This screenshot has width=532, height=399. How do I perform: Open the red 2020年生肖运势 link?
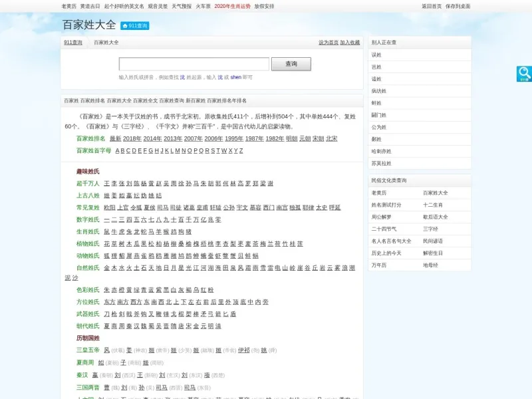tap(232, 6)
